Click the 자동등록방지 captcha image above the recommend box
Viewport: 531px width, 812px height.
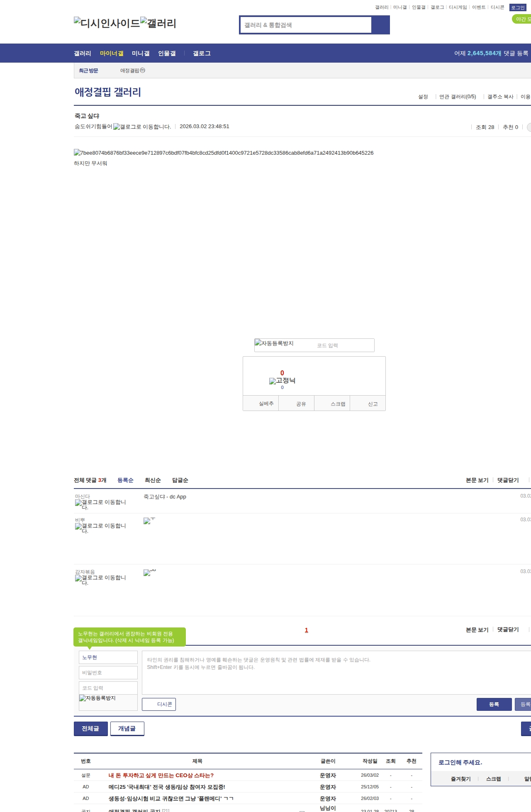tap(274, 343)
